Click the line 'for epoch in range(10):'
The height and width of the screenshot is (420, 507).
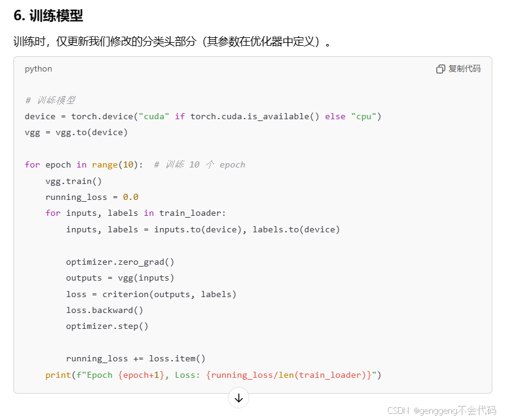tap(84, 165)
